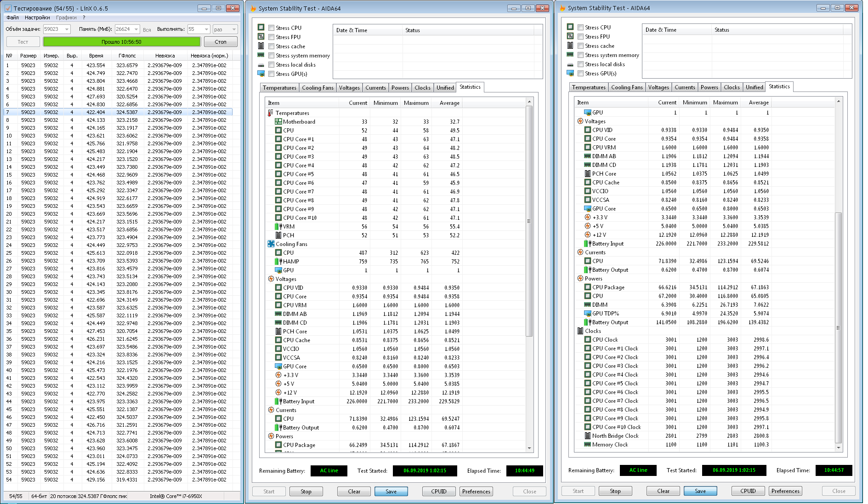Click the Stress cache chip icon in middle AIDA64 window

(261, 46)
